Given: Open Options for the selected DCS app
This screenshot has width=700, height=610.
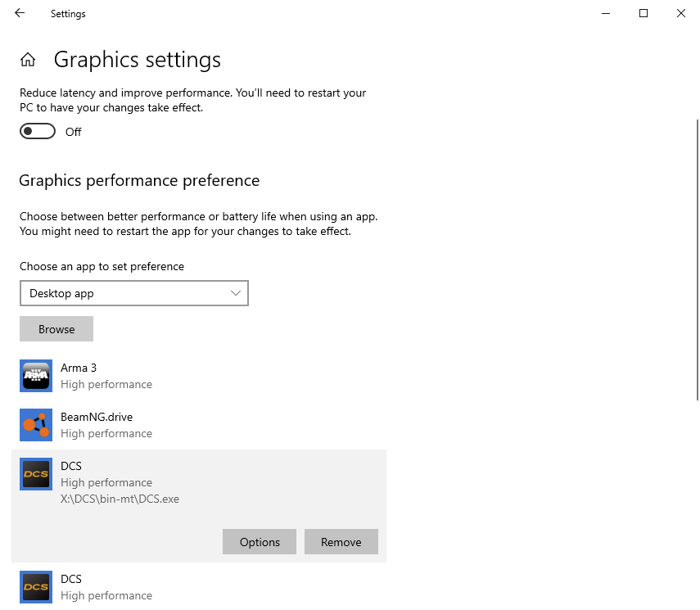Looking at the screenshot, I should click(260, 542).
